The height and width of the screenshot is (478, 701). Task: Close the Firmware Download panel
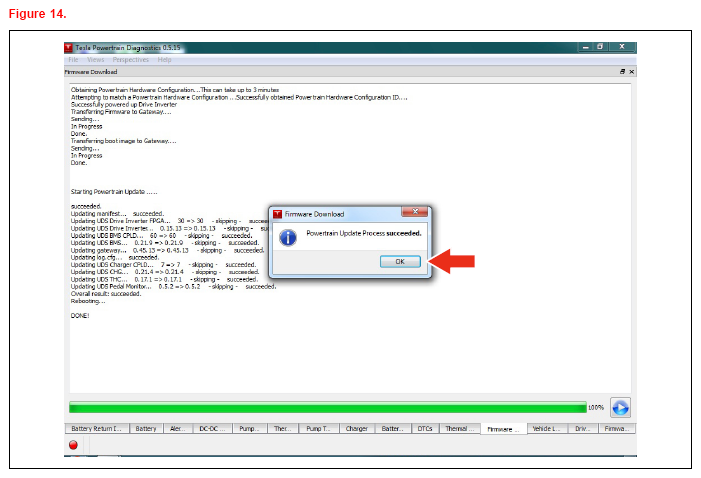(632, 72)
